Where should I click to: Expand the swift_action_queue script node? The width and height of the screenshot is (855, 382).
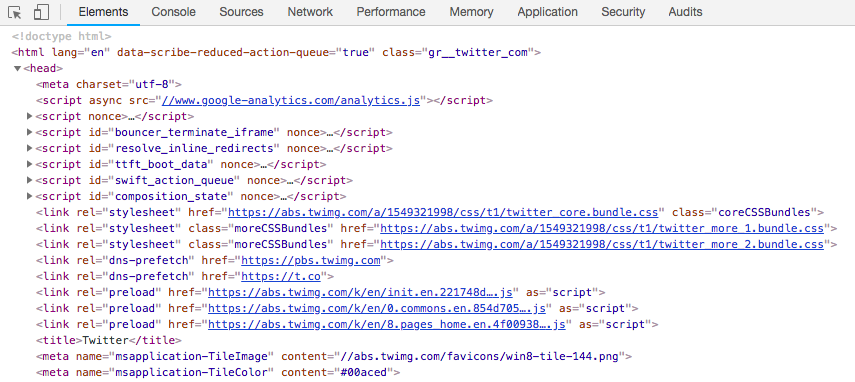pos(30,180)
